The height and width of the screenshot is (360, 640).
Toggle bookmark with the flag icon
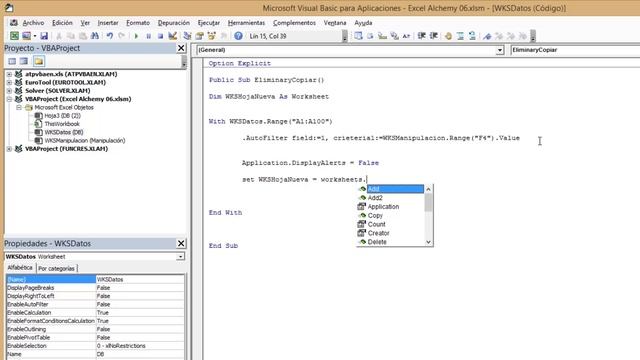[x=487, y=36]
